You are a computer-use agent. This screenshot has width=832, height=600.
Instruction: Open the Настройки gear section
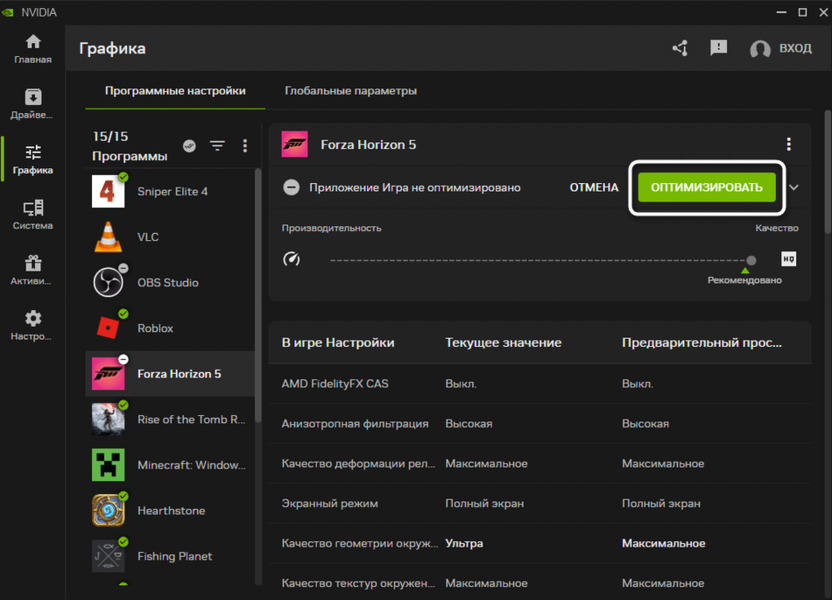(x=33, y=326)
